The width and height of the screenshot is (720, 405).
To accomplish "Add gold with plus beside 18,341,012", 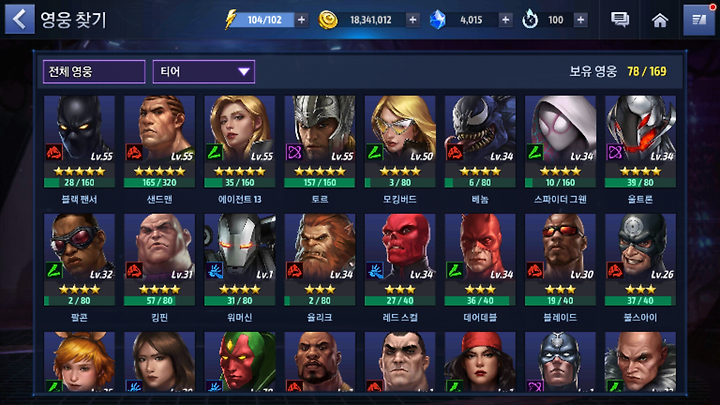I will [413, 20].
